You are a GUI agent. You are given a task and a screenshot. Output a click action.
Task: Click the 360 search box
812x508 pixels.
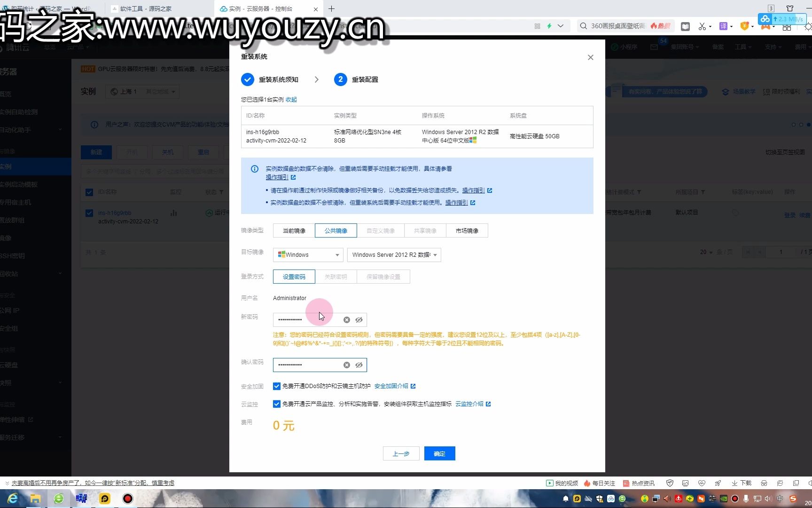point(618,26)
